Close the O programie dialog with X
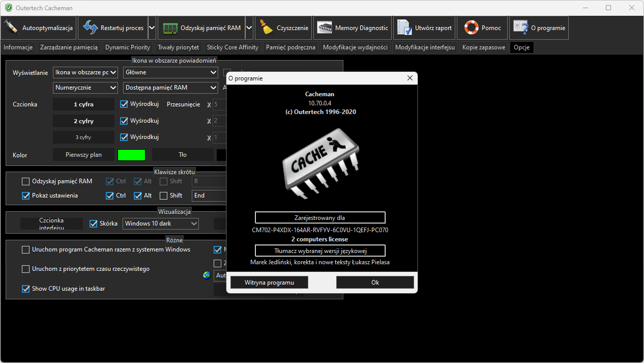644x363 pixels. [410, 78]
